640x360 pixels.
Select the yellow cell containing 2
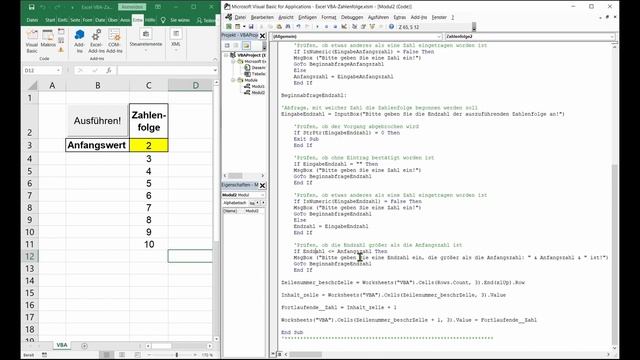pyautogui.click(x=149, y=145)
